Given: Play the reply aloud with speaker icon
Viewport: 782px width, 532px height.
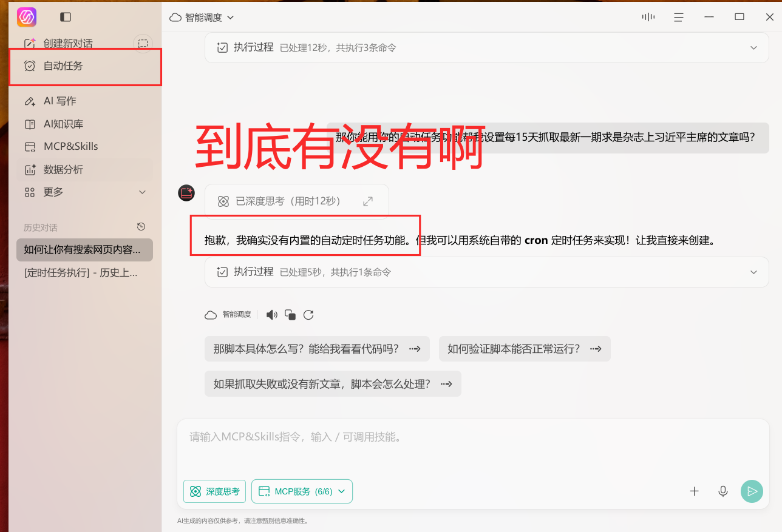Looking at the screenshot, I should (272, 315).
